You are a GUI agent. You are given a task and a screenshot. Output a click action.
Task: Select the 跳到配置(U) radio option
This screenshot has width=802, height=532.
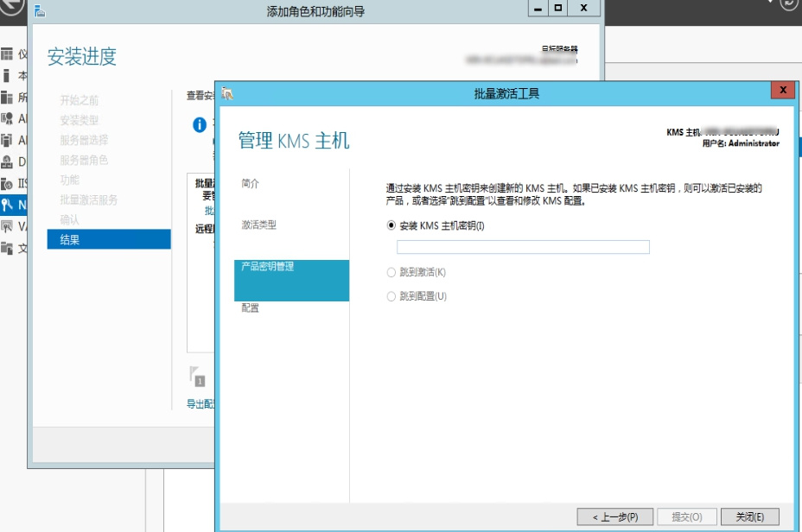click(x=391, y=296)
